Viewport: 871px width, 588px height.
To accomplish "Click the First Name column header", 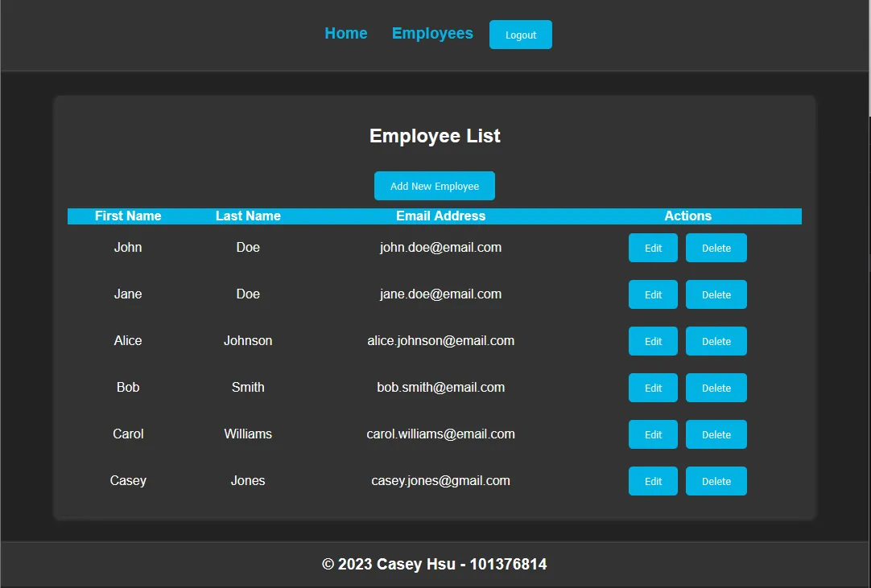I will coord(128,216).
